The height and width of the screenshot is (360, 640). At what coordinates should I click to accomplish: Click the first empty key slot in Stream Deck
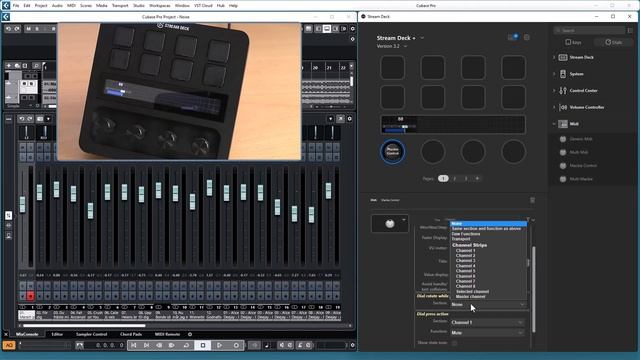(x=392, y=67)
